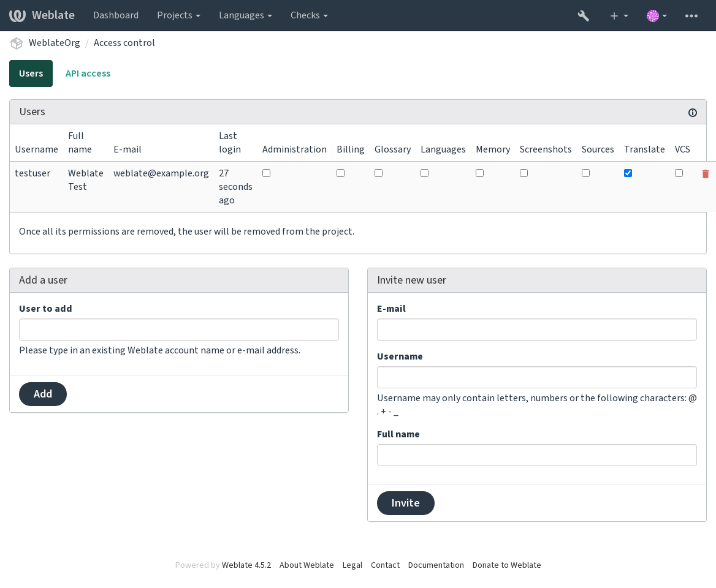Viewport: 716px width, 588px height.
Task: Toggle Administration permission for testuser
Action: [x=266, y=173]
